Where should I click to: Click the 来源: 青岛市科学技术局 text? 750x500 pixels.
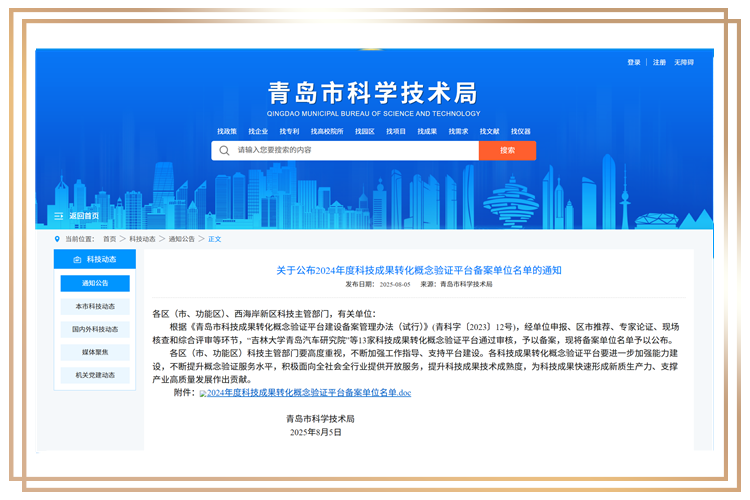click(456, 284)
